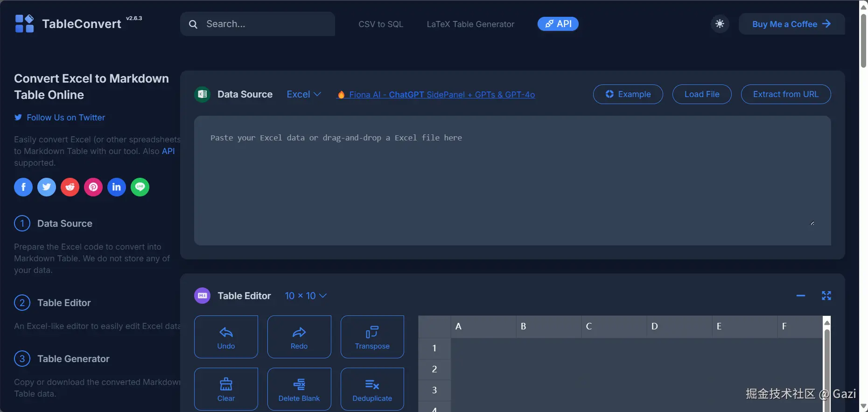Viewport: 868px width, 412px height.
Task: Clear the table contents
Action: pyautogui.click(x=226, y=389)
